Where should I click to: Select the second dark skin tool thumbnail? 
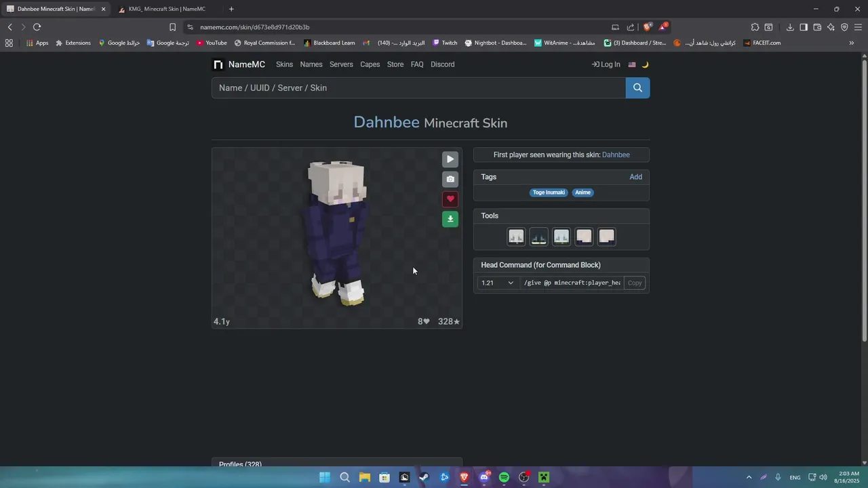tap(538, 237)
